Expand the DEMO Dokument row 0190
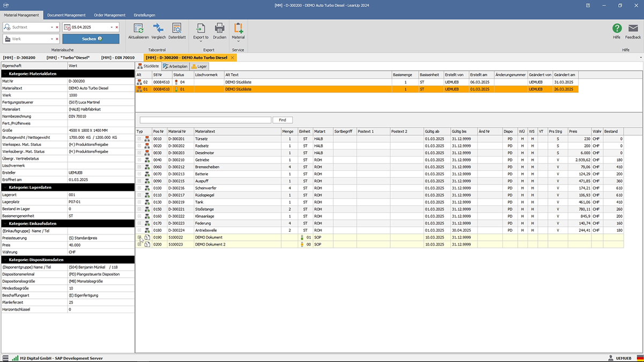Image resolution: width=644 pixels, height=362 pixels. pos(140,237)
